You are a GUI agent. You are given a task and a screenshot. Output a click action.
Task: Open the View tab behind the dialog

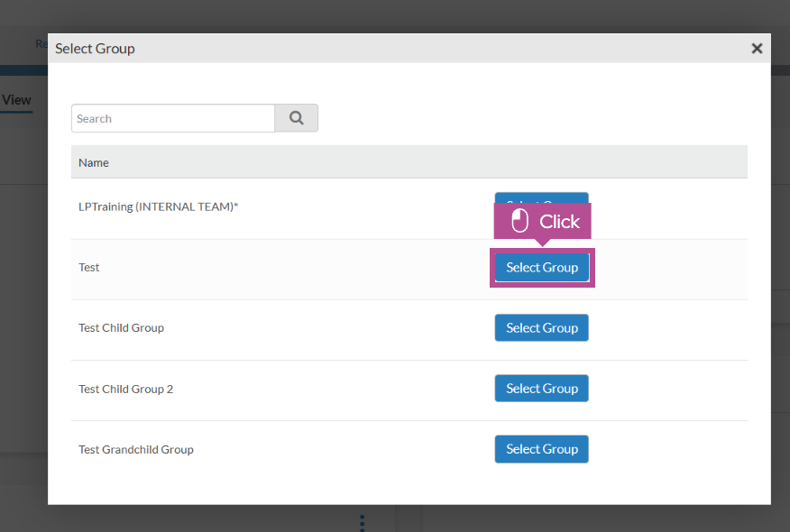[16, 100]
